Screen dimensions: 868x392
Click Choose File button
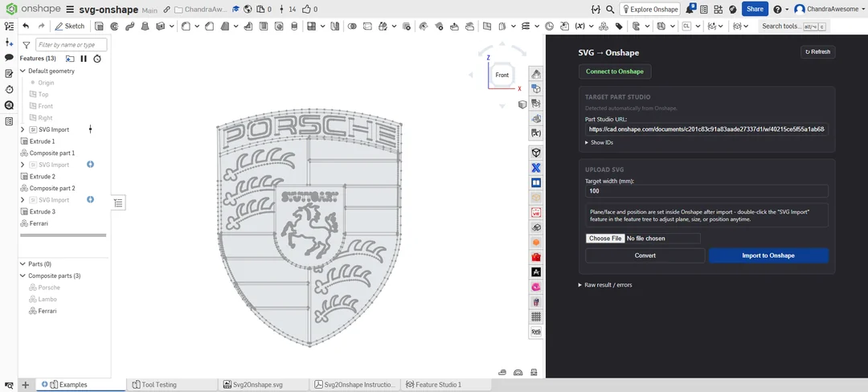point(605,239)
